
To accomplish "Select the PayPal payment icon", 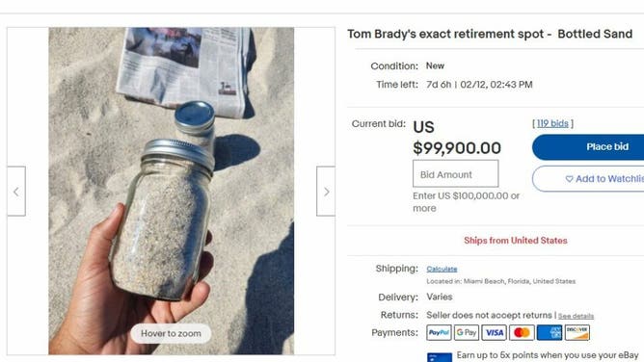I will 439,332.
